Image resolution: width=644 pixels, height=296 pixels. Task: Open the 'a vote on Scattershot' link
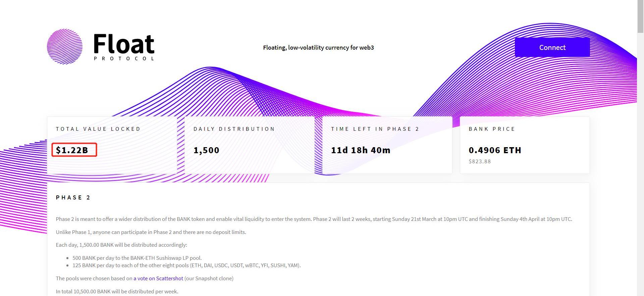tap(158, 279)
